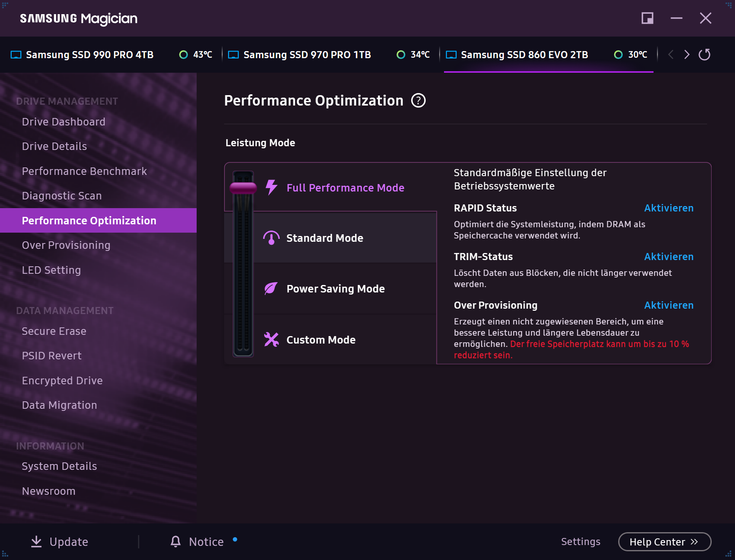This screenshot has height=560, width=735.
Task: Click the drive icon beside Samsung SSD 970 PRO 1TB
Action: point(234,55)
